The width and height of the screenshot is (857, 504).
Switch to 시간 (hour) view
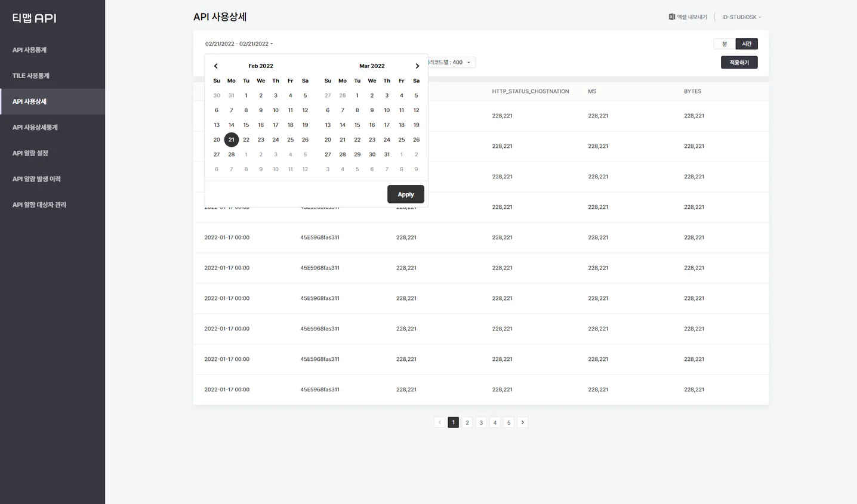point(746,44)
